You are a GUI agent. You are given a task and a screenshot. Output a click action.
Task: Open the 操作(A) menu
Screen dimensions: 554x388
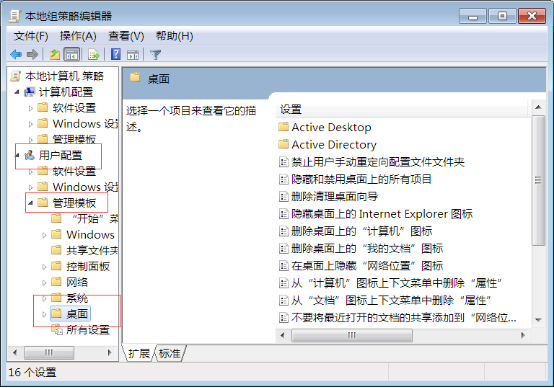coord(78,36)
